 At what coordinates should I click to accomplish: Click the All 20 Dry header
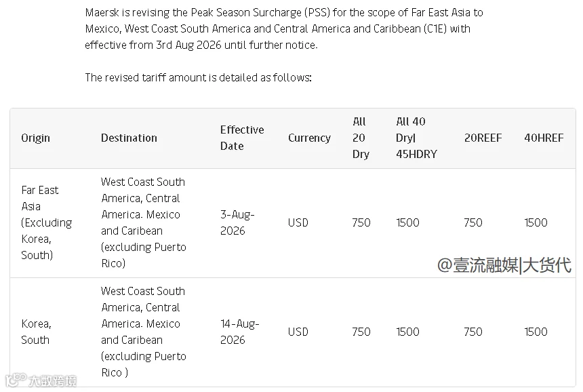pos(361,138)
